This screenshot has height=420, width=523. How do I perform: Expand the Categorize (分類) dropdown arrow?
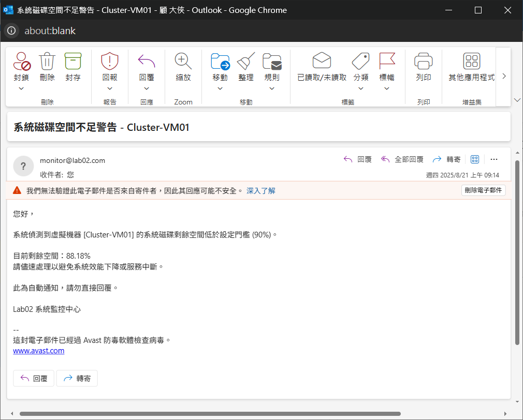(361, 88)
